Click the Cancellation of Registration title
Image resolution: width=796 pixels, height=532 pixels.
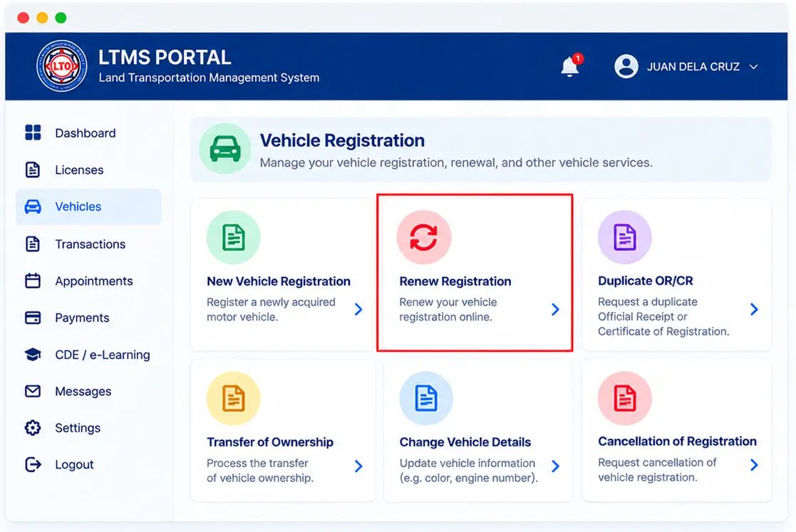[x=677, y=442]
